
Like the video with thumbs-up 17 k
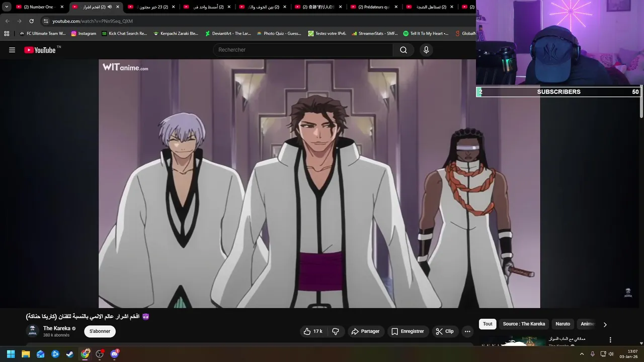pyautogui.click(x=313, y=331)
